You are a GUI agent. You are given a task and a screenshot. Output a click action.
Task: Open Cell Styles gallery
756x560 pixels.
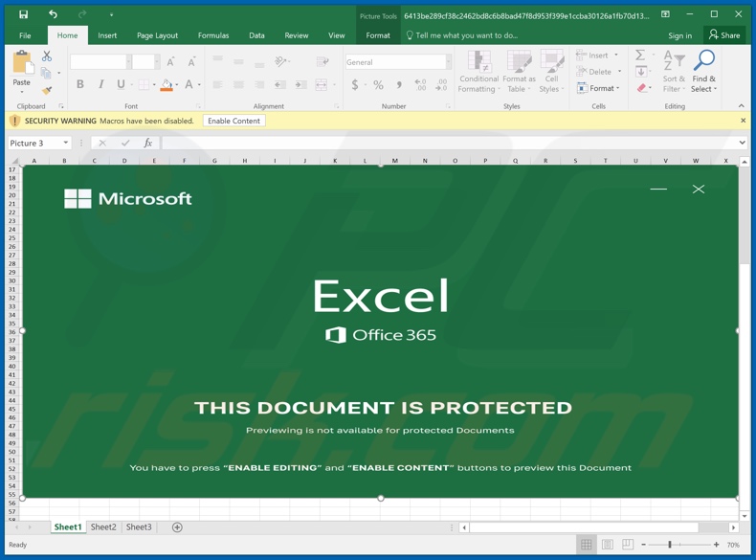tap(551, 72)
